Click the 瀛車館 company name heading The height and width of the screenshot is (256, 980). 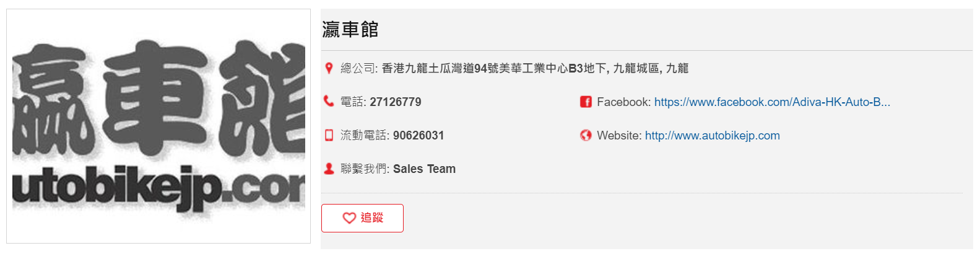(350, 29)
